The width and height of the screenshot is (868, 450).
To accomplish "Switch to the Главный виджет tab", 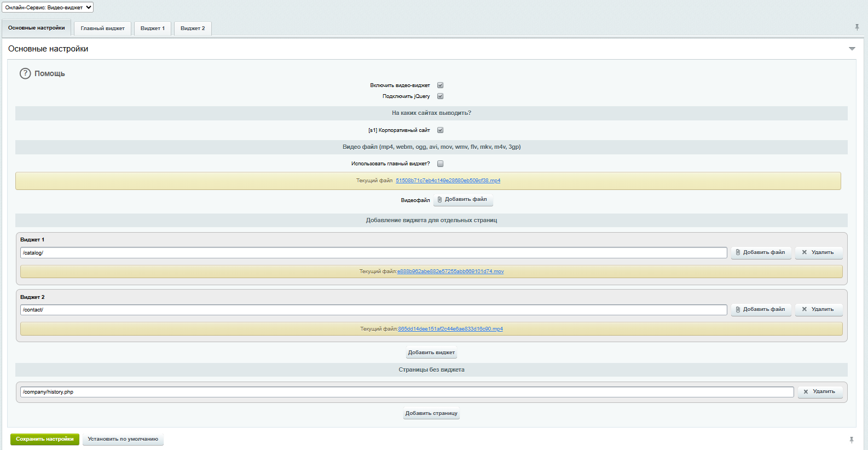I will click(x=102, y=28).
